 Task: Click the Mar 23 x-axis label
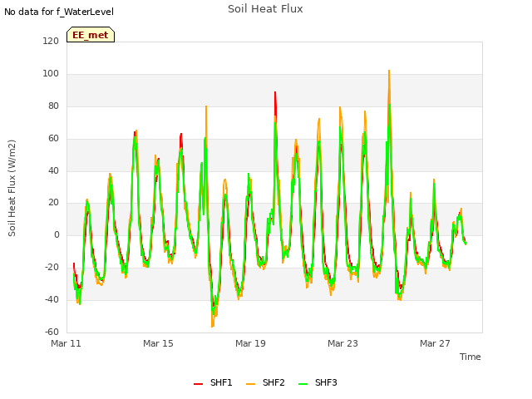342,343
